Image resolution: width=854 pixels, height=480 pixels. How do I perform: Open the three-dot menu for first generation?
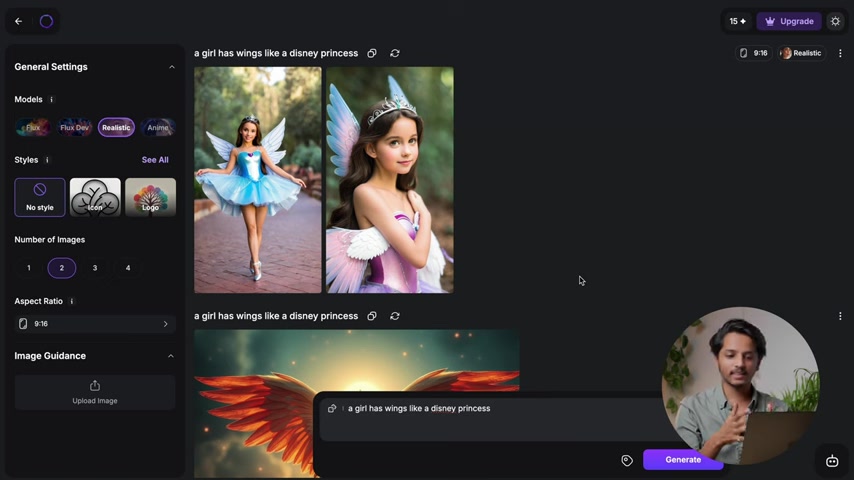click(840, 53)
